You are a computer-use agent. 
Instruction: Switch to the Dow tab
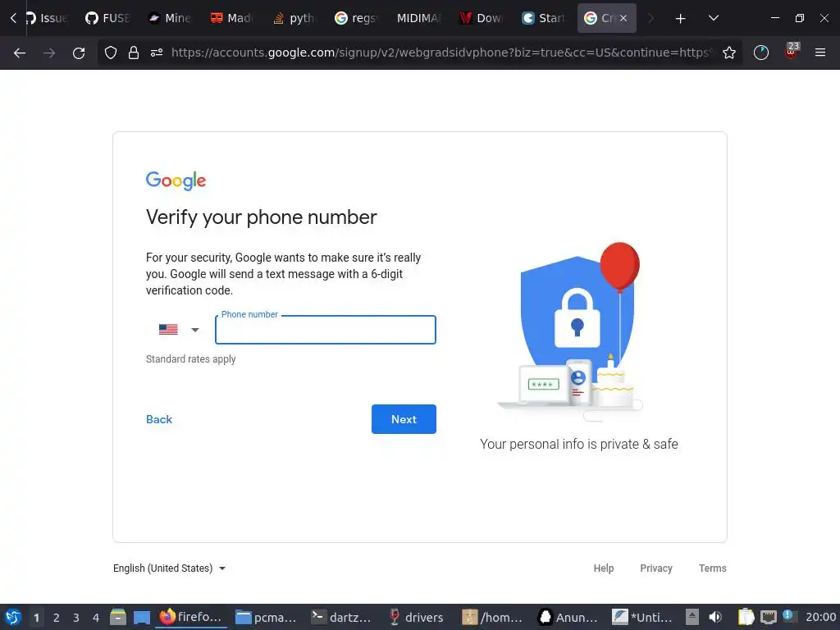pos(481,18)
